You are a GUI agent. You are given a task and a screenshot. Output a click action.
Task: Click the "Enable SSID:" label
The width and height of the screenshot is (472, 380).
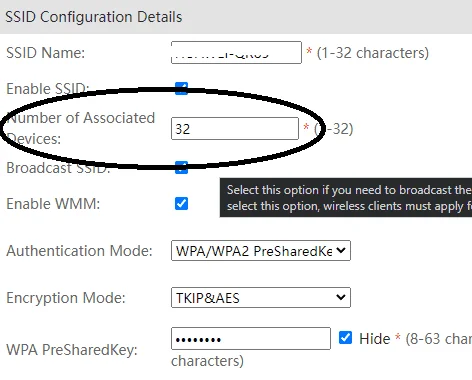pos(48,89)
